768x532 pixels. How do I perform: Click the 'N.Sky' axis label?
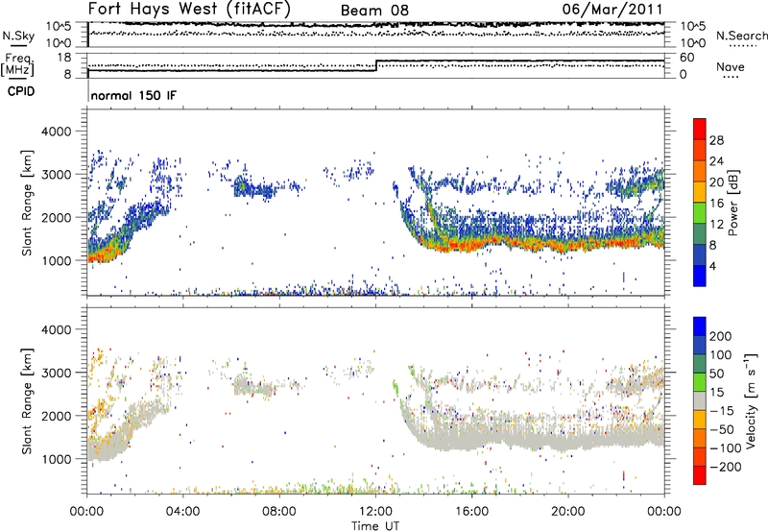tap(18, 36)
